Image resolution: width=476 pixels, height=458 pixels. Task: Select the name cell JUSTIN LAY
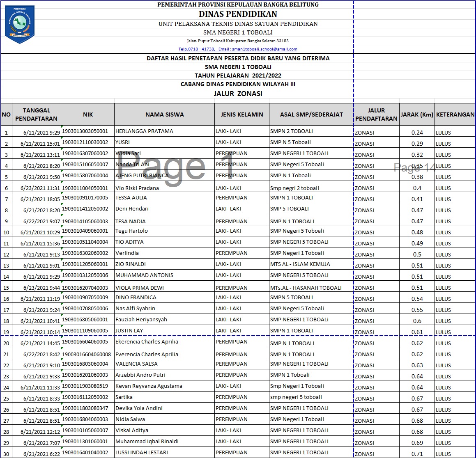pyautogui.click(x=165, y=331)
